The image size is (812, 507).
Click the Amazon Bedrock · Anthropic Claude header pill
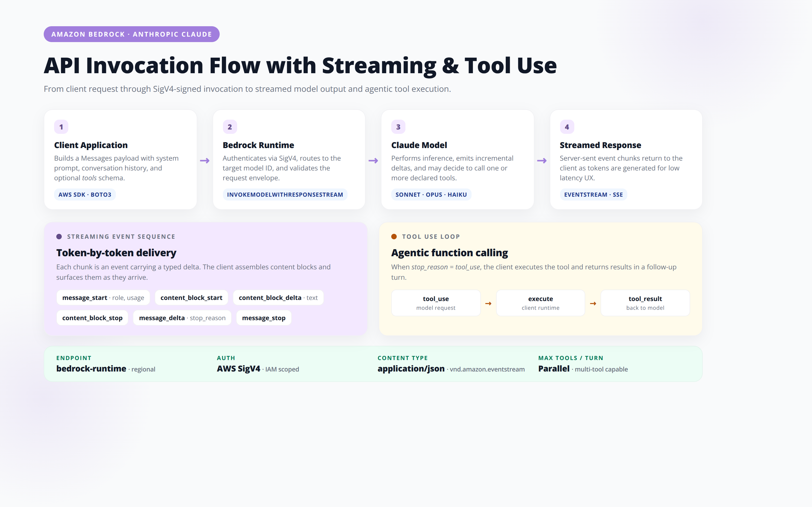pyautogui.click(x=131, y=34)
